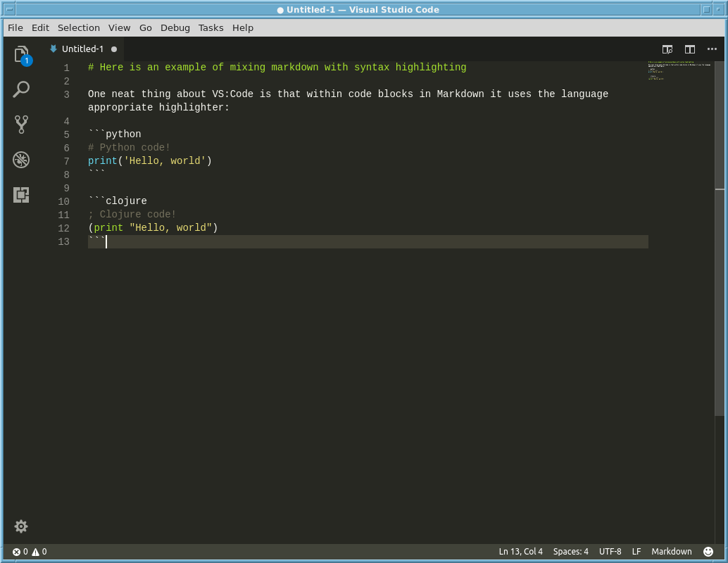Click the print('Hello, world') line
Screen dimensions: 728x563
[150, 161]
